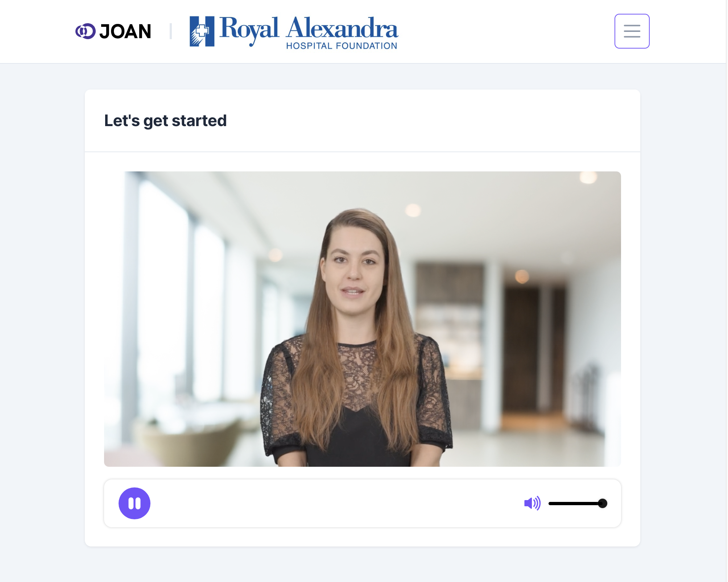Screen dimensions: 728x582
Task: Mute audio via the speaker icon
Action: click(532, 503)
